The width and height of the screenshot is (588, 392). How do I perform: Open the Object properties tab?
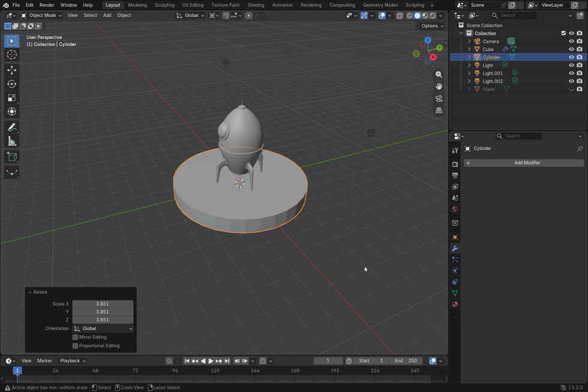455,237
